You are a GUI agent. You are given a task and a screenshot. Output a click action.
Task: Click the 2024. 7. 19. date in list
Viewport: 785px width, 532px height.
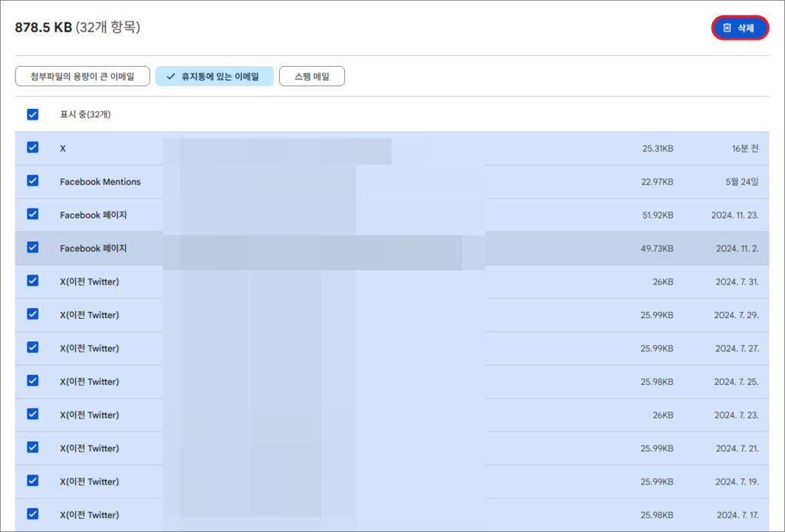click(736, 481)
